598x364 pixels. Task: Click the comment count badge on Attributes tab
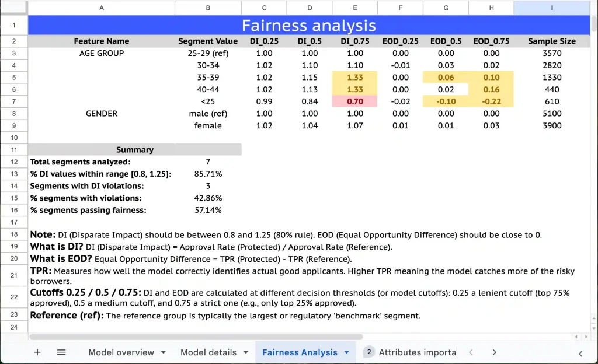click(368, 352)
